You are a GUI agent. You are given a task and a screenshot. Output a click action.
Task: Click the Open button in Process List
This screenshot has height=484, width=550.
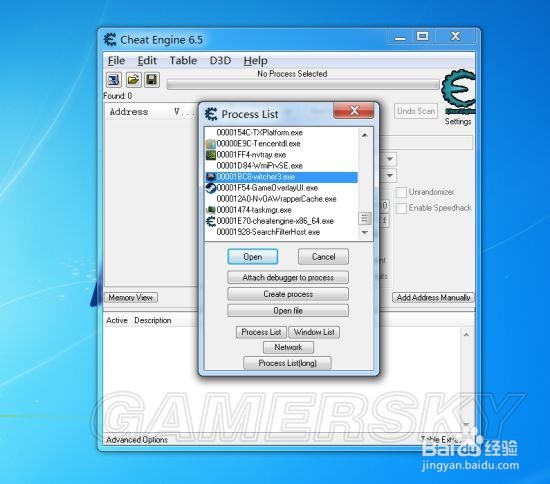(253, 257)
